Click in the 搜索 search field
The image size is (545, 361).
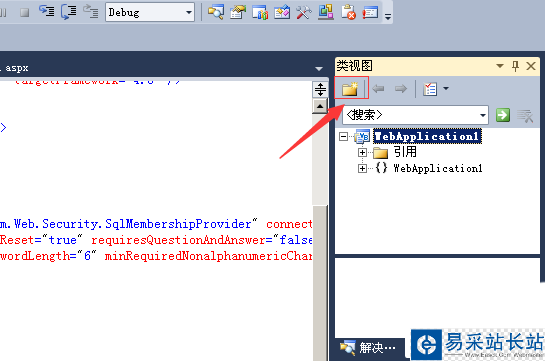coord(410,115)
